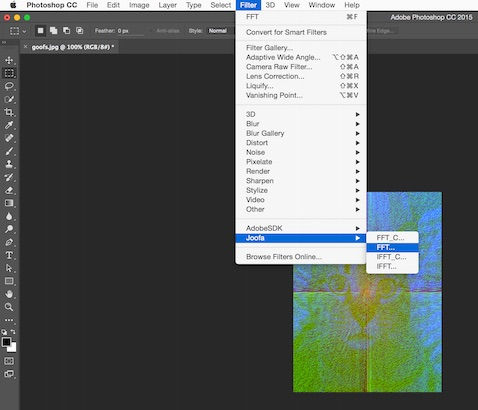Open the Edit Toolbar dots button

click(x=9, y=320)
